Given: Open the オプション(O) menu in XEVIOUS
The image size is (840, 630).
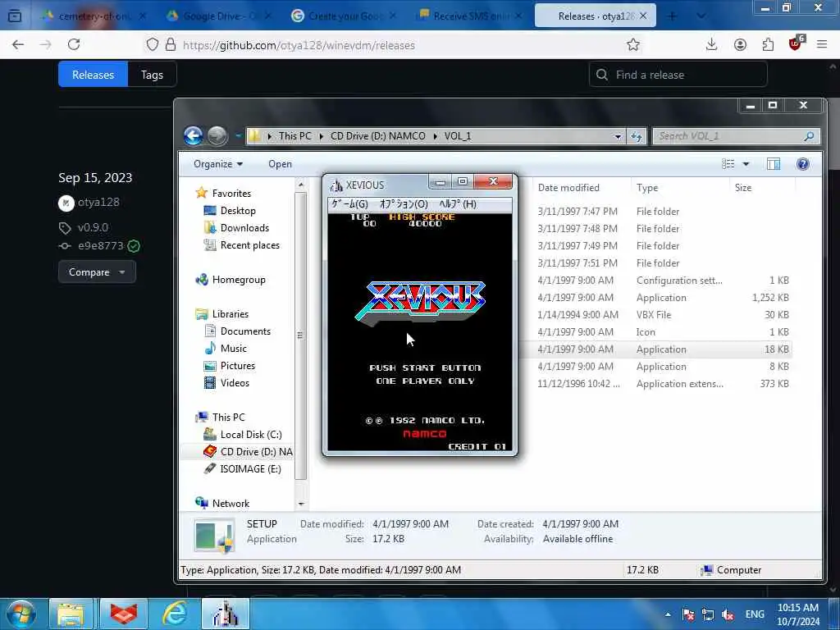Looking at the screenshot, I should pyautogui.click(x=404, y=204).
